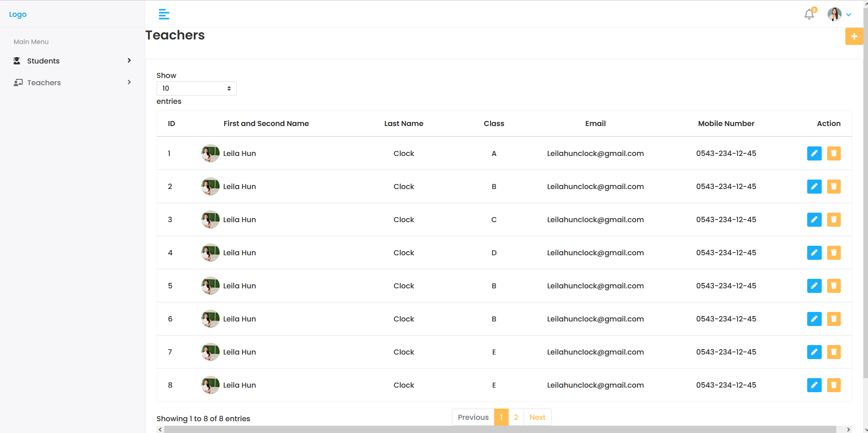The width and height of the screenshot is (868, 433).
Task: Click the Previous pagination link
Action: point(473,417)
